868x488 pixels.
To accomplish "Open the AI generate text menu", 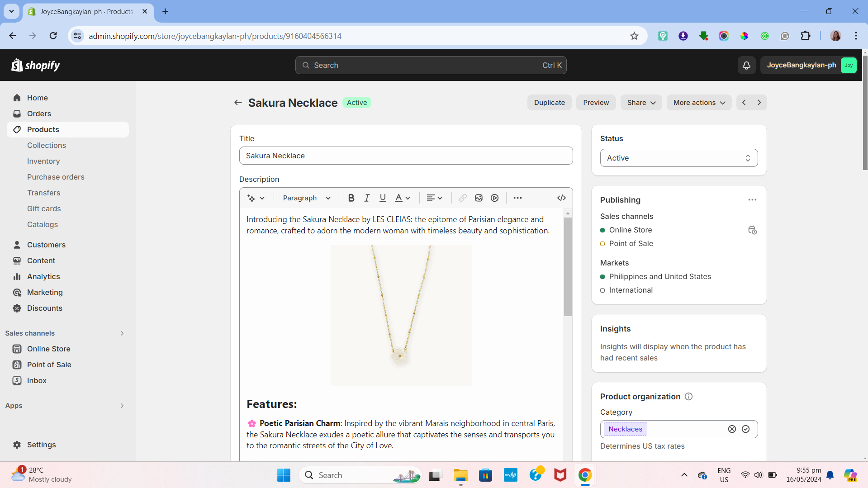I will click(256, 198).
